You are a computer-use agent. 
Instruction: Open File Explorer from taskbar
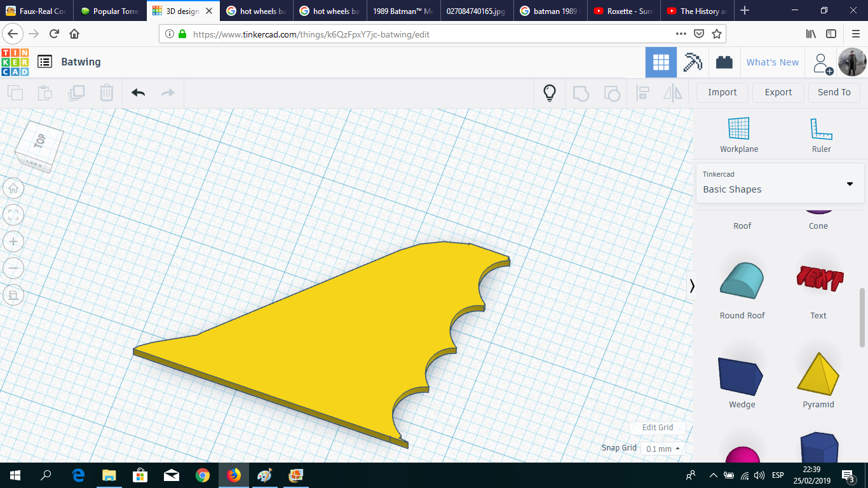pyautogui.click(x=109, y=475)
